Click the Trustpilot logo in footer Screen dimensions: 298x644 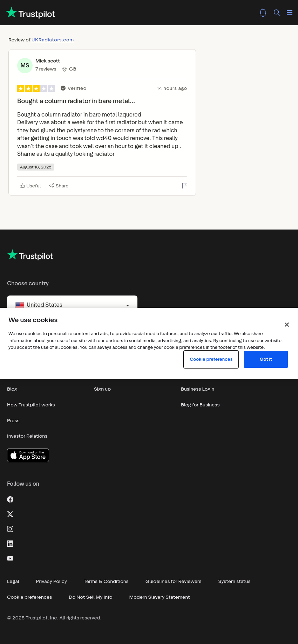click(30, 255)
